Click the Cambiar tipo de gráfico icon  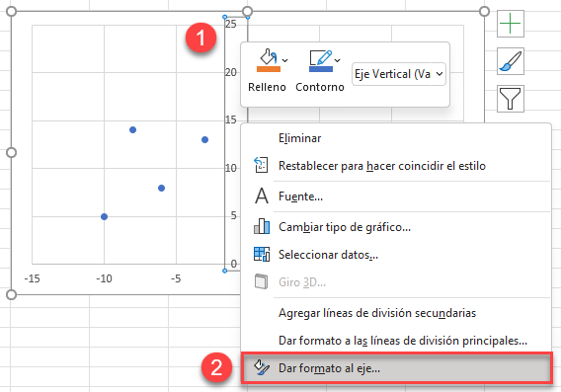(262, 226)
